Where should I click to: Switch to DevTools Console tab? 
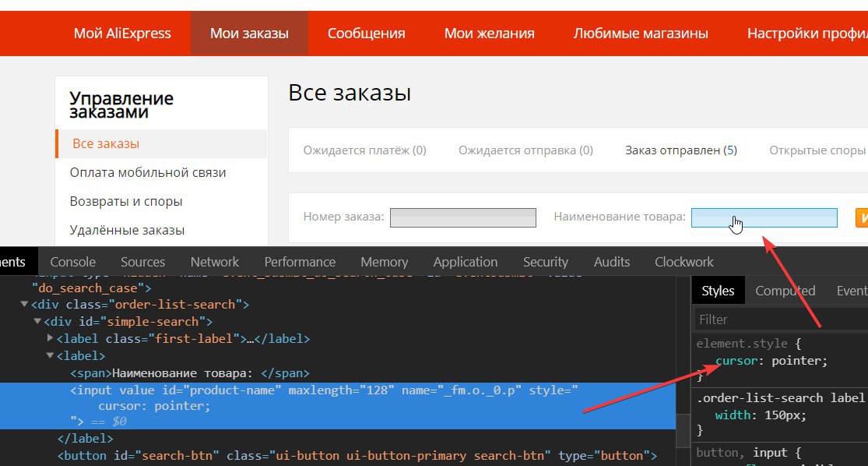72,262
